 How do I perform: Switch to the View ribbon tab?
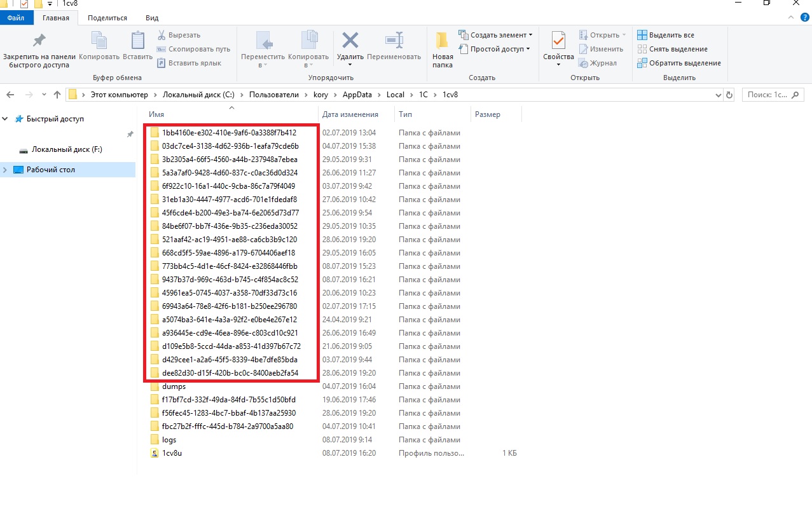coord(152,18)
